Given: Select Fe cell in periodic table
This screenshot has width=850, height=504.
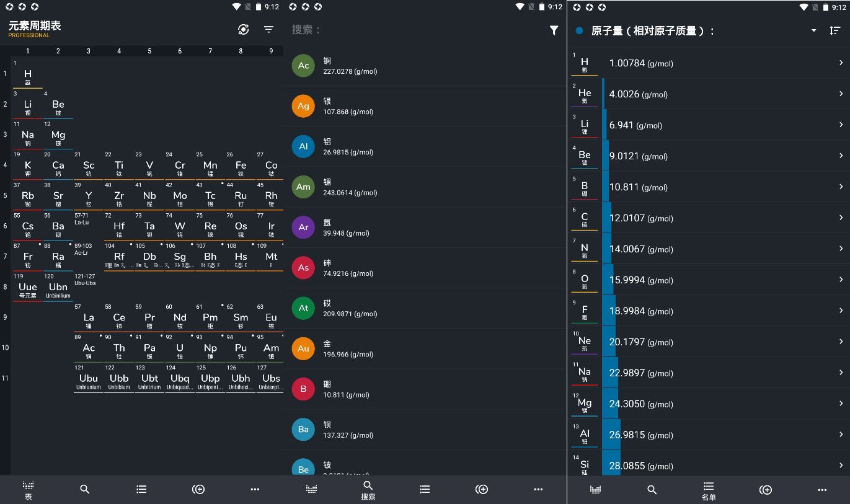Looking at the screenshot, I should click(241, 166).
